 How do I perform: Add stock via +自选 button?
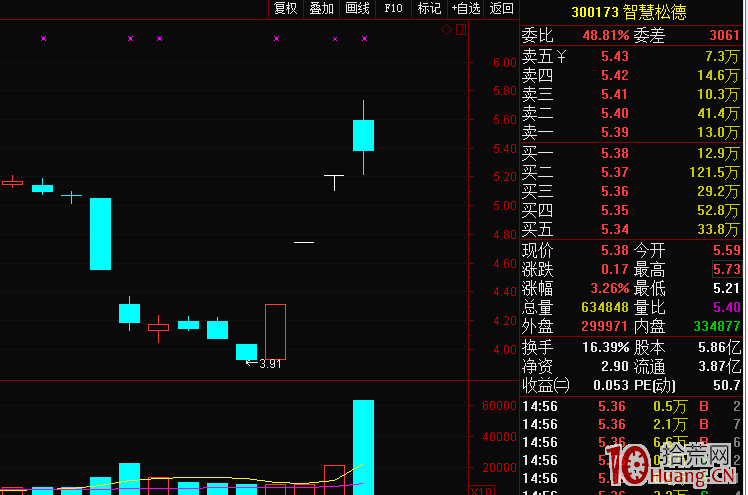coord(466,9)
